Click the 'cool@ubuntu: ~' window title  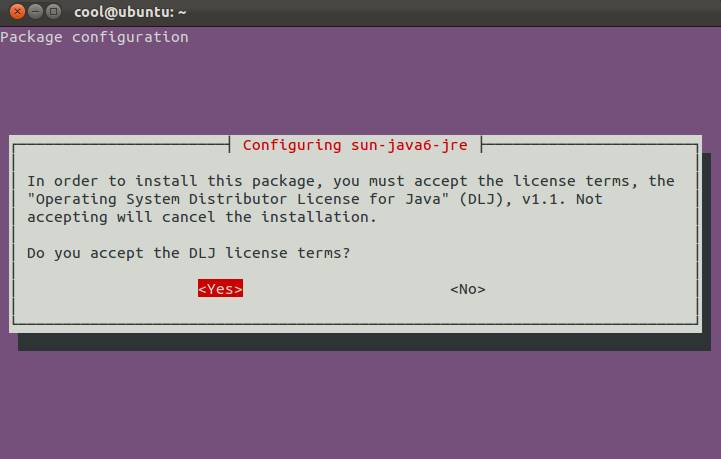pos(130,12)
